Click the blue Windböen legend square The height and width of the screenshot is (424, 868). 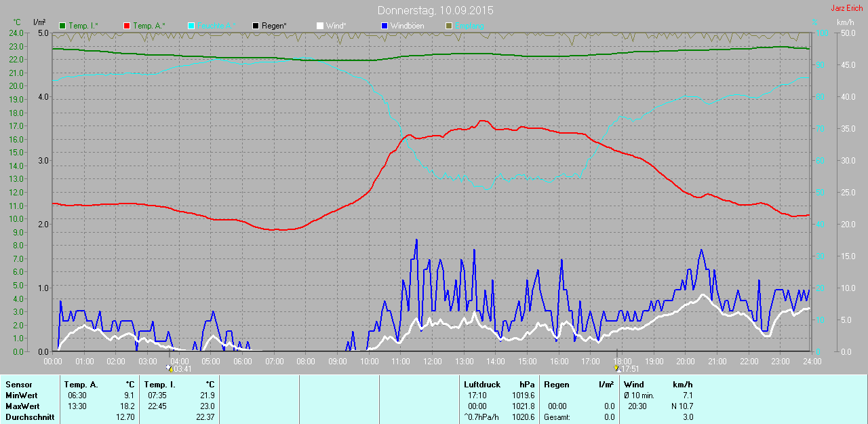pos(384,26)
